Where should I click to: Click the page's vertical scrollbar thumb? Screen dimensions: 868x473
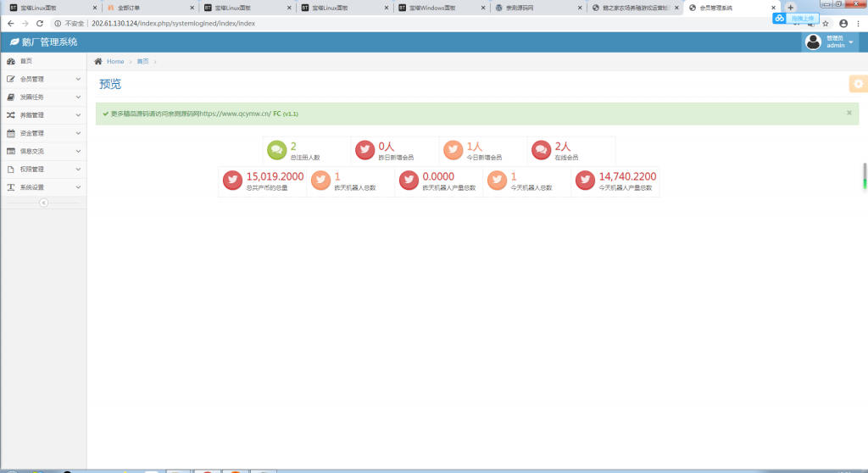coord(864,175)
